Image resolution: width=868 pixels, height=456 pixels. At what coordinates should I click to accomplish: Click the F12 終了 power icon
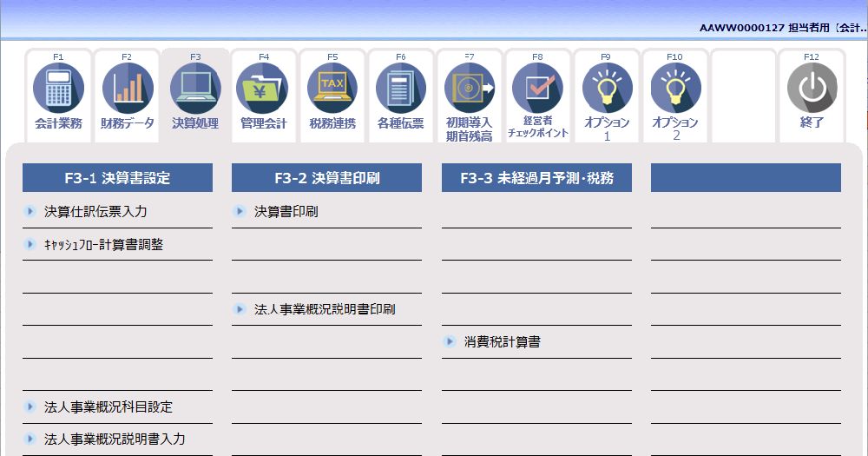pos(812,88)
